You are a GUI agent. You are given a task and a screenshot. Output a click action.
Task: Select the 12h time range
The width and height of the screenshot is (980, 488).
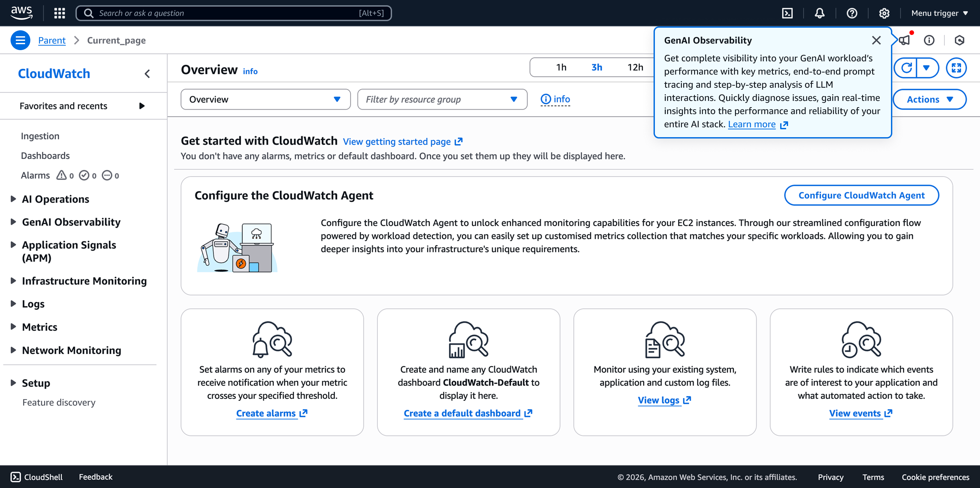pyautogui.click(x=635, y=67)
